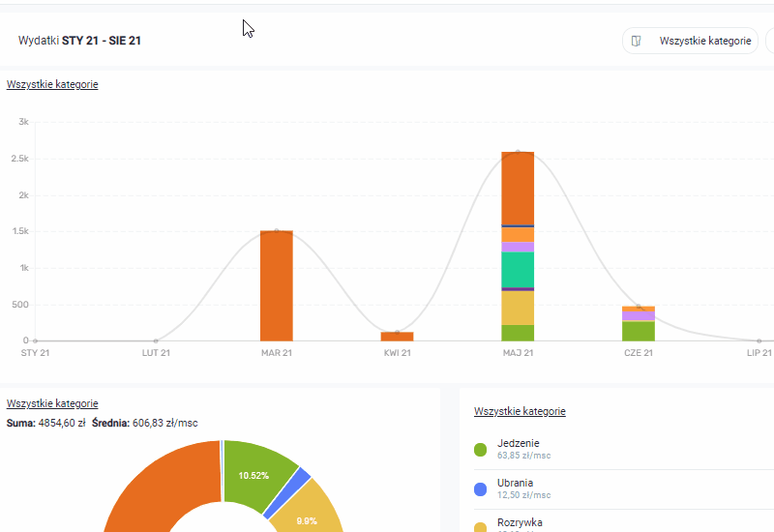Click the purple segment of MAJ 21 bar

(x=518, y=248)
